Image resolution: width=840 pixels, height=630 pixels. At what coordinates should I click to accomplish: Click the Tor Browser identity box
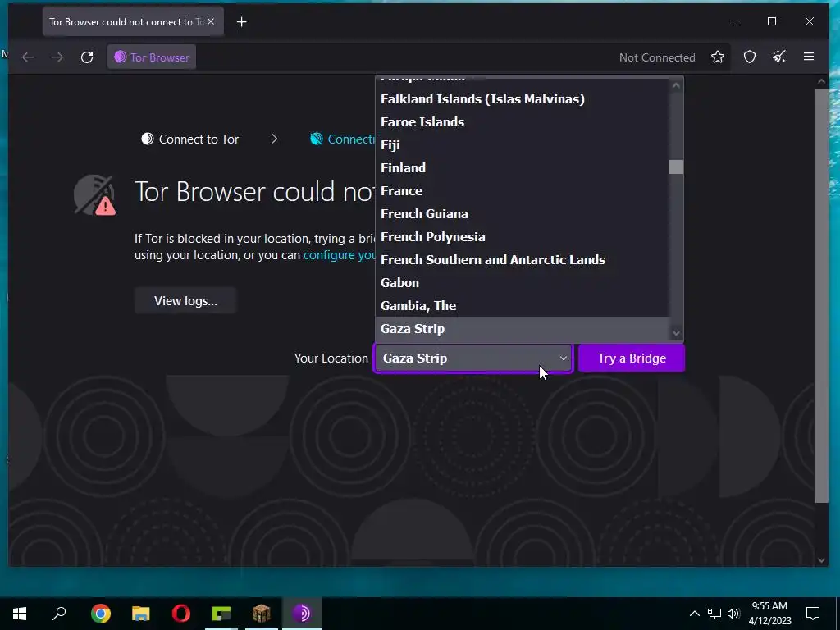tap(152, 57)
